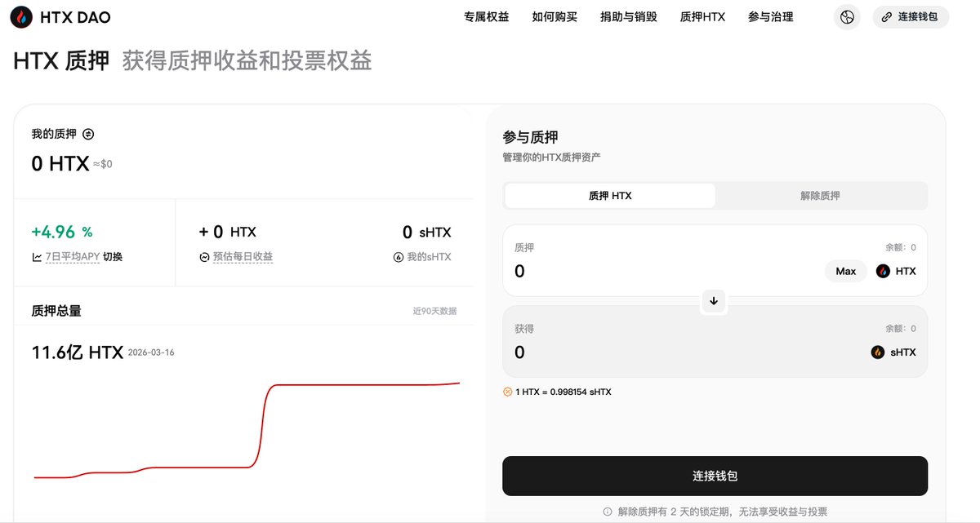
Task: Click the 7日平均APY label
Action: [x=72, y=257]
